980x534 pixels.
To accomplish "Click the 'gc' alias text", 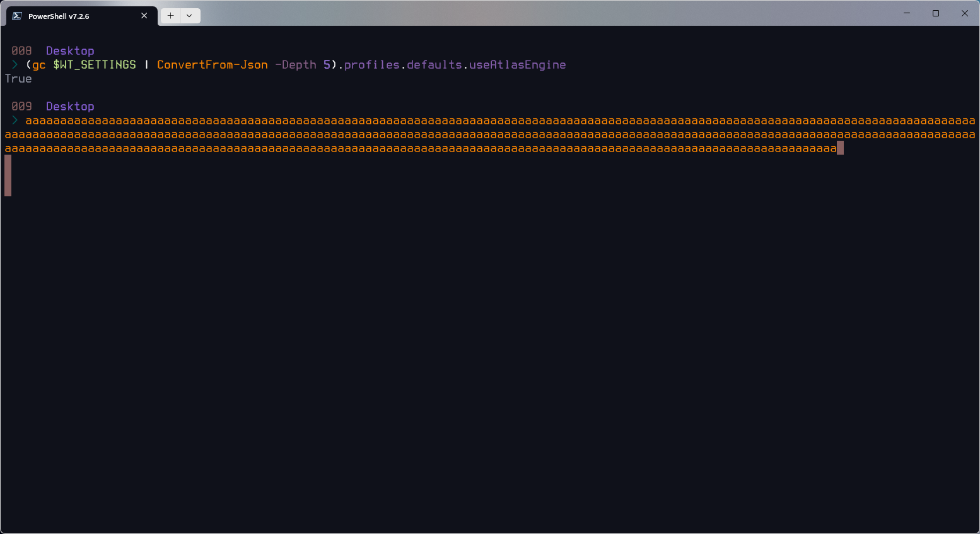I will 39,65.
